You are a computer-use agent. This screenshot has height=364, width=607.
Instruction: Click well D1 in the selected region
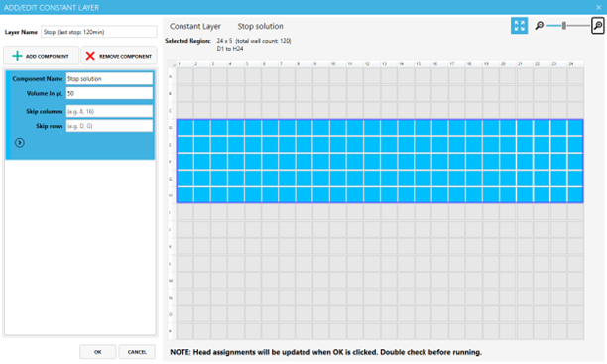tap(185, 128)
